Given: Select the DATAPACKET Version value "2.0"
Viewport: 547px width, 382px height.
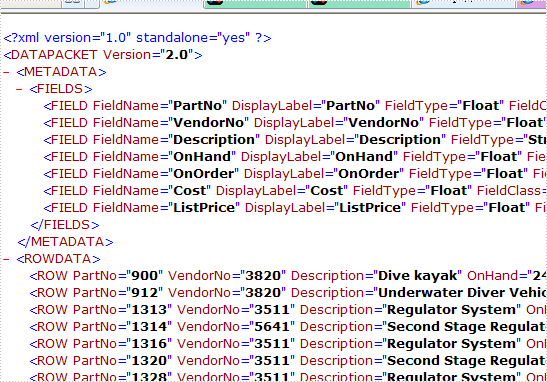Looking at the screenshot, I should point(177,55).
